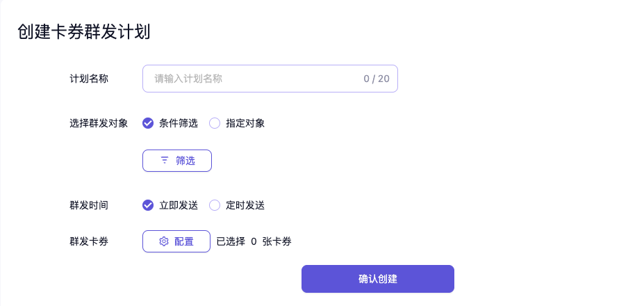Image resolution: width=644 pixels, height=306 pixels.
Task: Enable the 定时发送 radio circle
Action: point(215,205)
